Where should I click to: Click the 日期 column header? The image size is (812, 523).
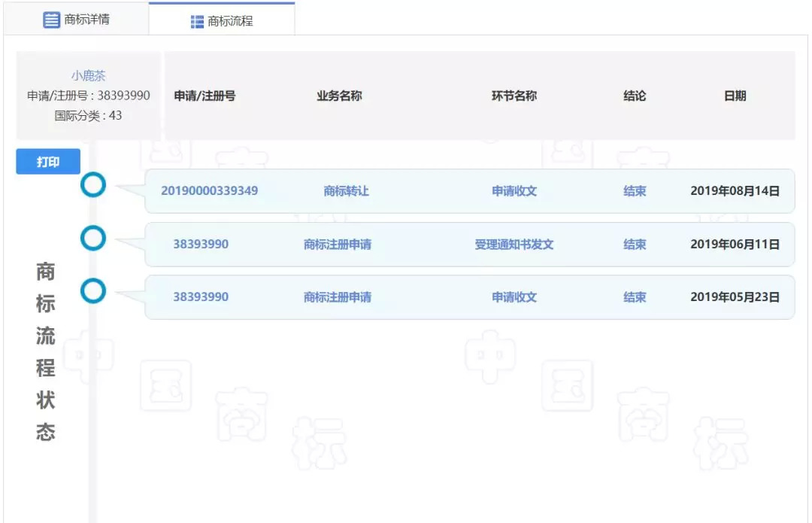click(735, 96)
